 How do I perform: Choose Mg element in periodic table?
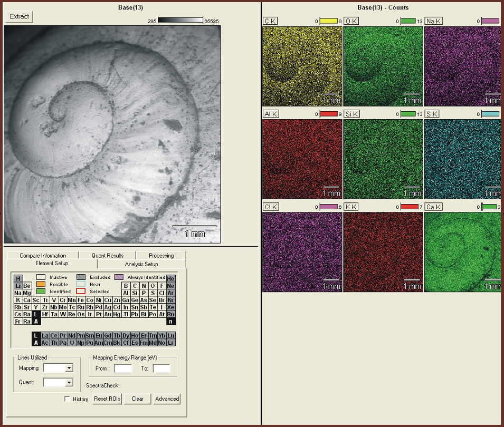coord(27,293)
